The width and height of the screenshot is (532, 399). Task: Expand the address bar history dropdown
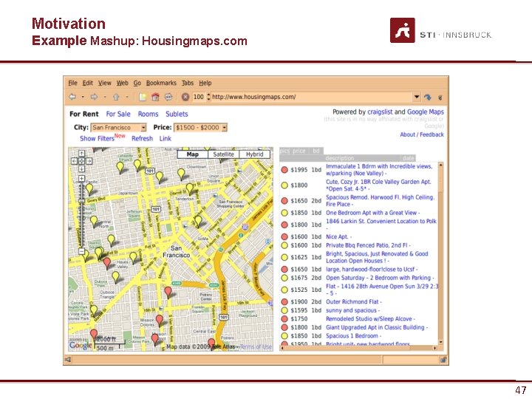(417, 97)
